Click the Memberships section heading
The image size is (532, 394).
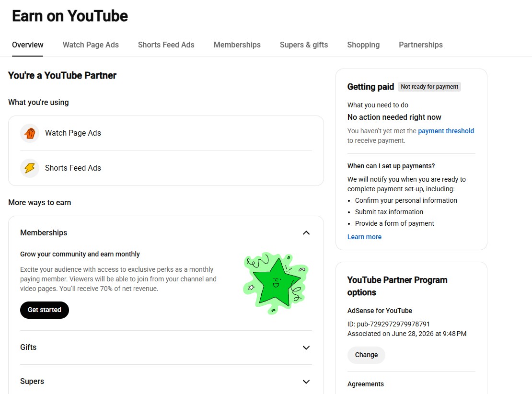pyautogui.click(x=44, y=233)
